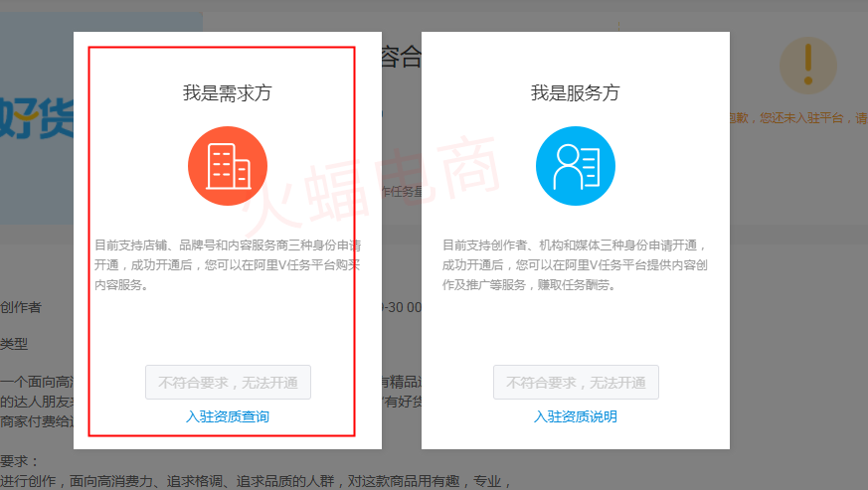Select the 我是需求方 heading
The image size is (868, 490).
point(227,93)
